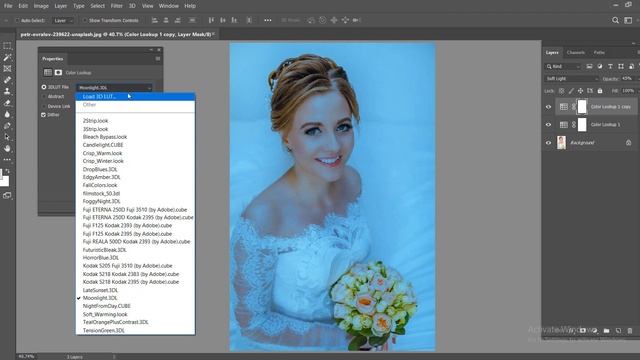Choose Crisp_Warm.look from the LUT list
The height and width of the screenshot is (360, 640).
pos(102,153)
